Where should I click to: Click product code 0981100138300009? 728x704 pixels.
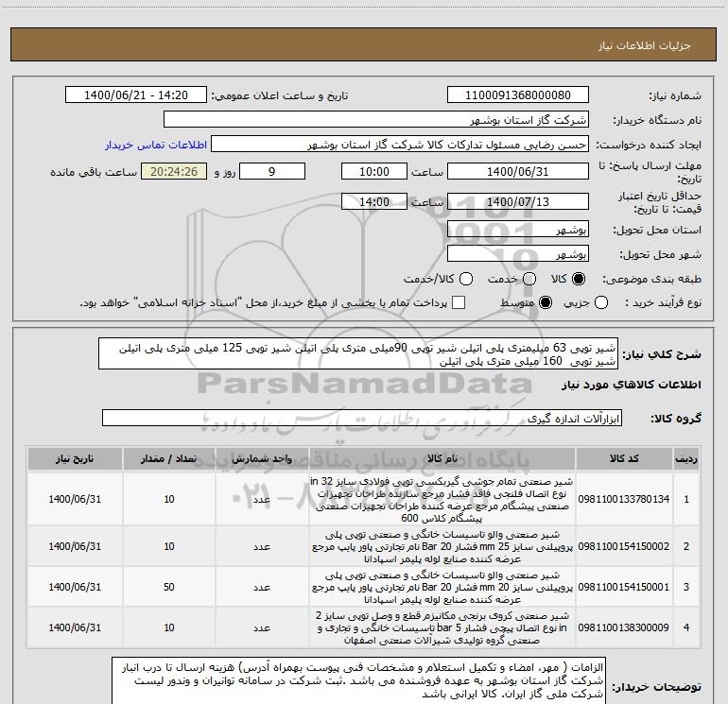pos(624,627)
